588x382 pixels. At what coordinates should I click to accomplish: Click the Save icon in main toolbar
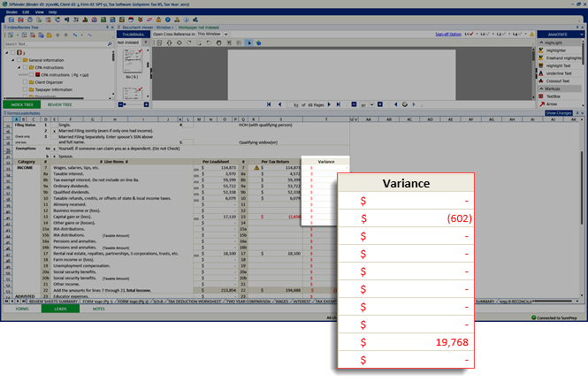pos(11,19)
